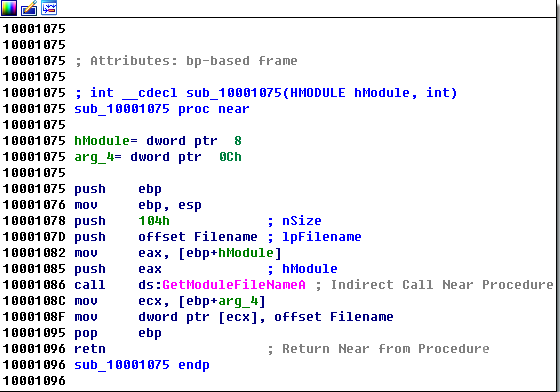This screenshot has width=560, height=392.
Task: Open the node color picker icon
Action: (x=8, y=7)
